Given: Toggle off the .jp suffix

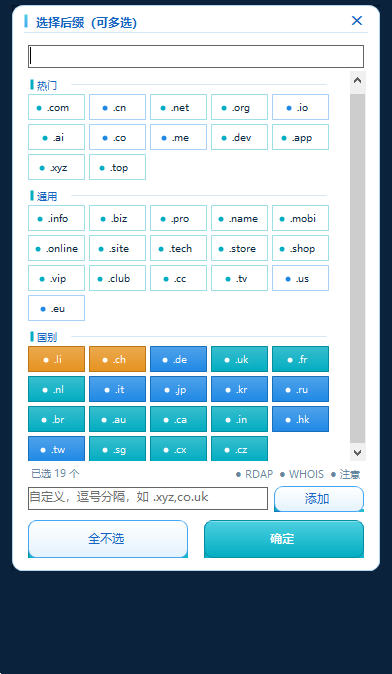Looking at the screenshot, I should tap(178, 389).
